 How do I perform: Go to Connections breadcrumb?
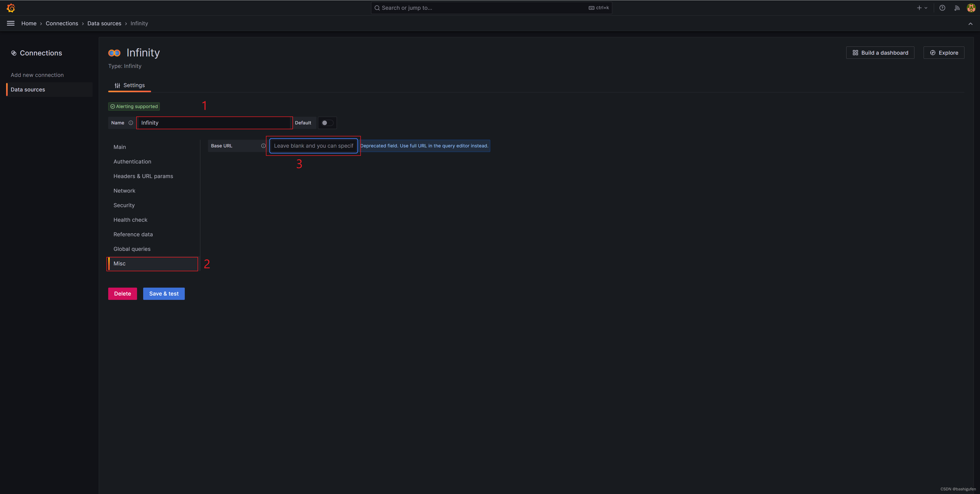click(x=62, y=23)
